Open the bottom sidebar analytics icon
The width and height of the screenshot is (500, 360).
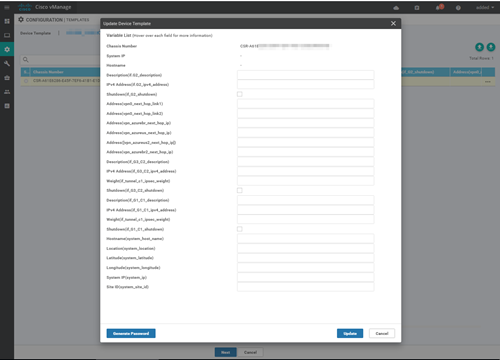click(x=7, y=106)
